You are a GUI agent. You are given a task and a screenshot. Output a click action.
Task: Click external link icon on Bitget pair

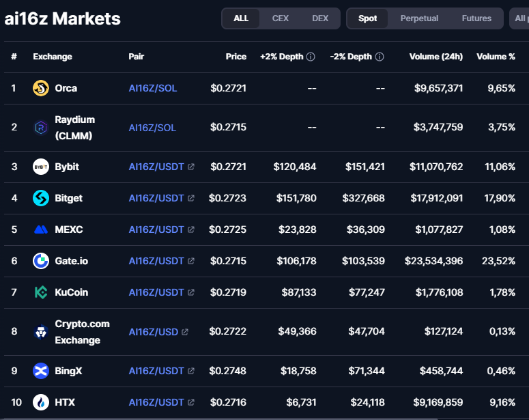click(191, 198)
